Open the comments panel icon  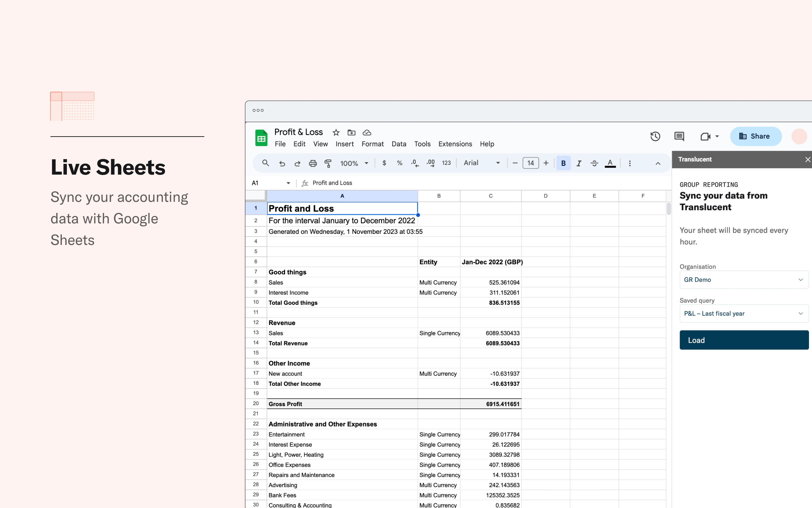pos(679,136)
